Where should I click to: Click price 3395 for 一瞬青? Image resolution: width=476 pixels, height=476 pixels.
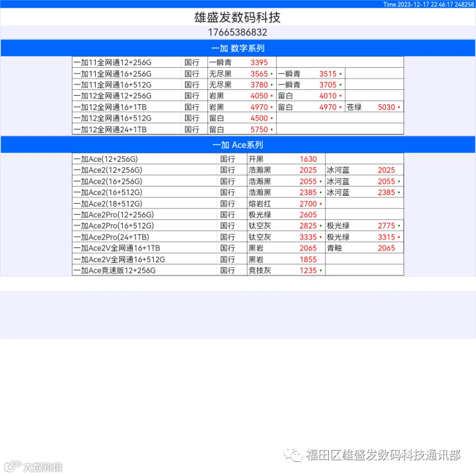point(259,62)
